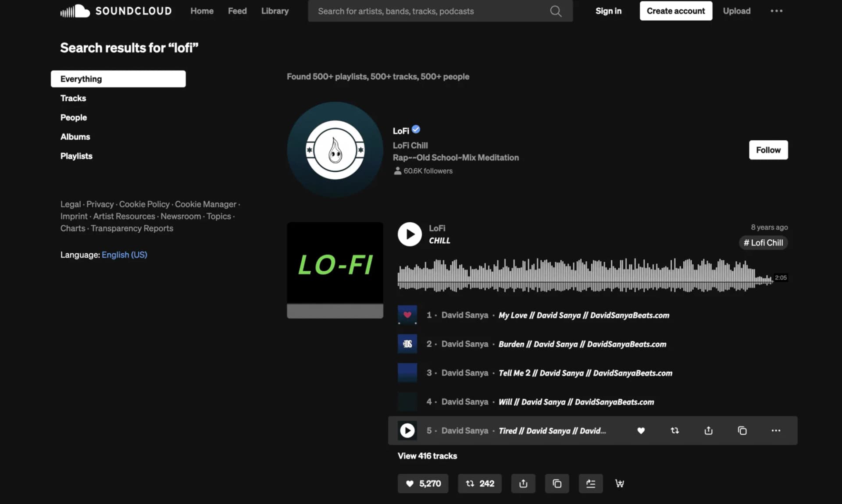Like the Tired track with the heart icon

coord(641,430)
